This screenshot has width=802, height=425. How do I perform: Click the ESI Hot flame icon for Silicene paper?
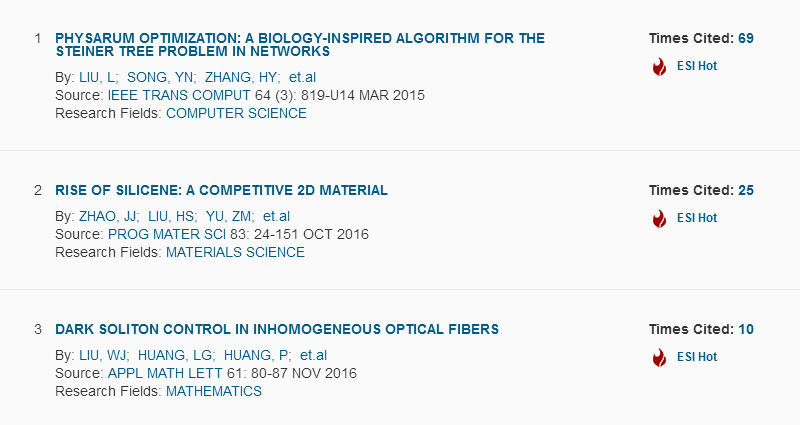(659, 218)
